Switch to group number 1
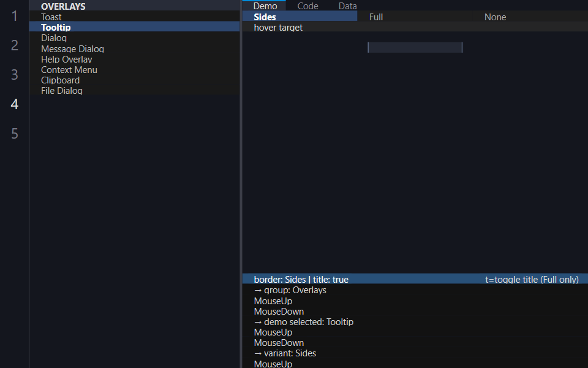The image size is (588, 368). 15,16
